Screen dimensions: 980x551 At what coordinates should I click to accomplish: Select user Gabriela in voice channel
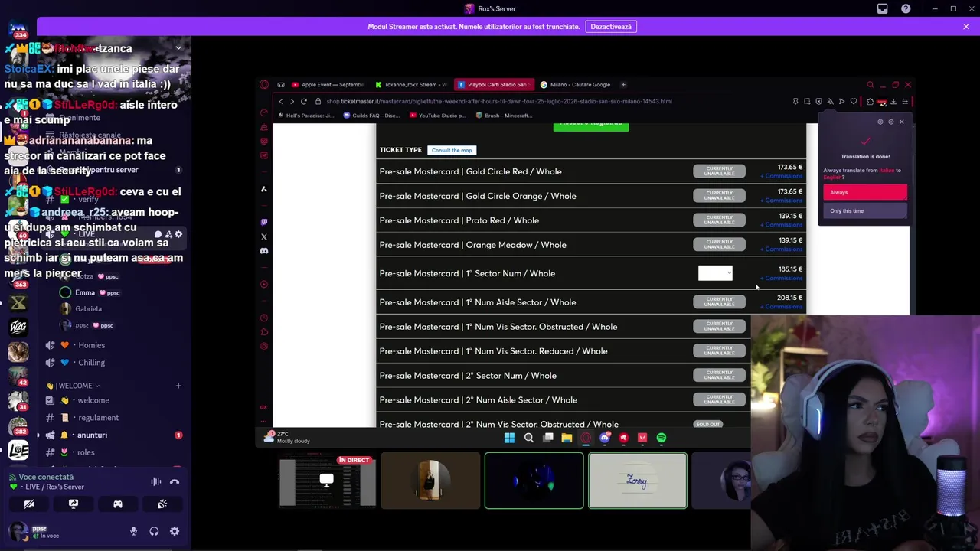(88, 308)
